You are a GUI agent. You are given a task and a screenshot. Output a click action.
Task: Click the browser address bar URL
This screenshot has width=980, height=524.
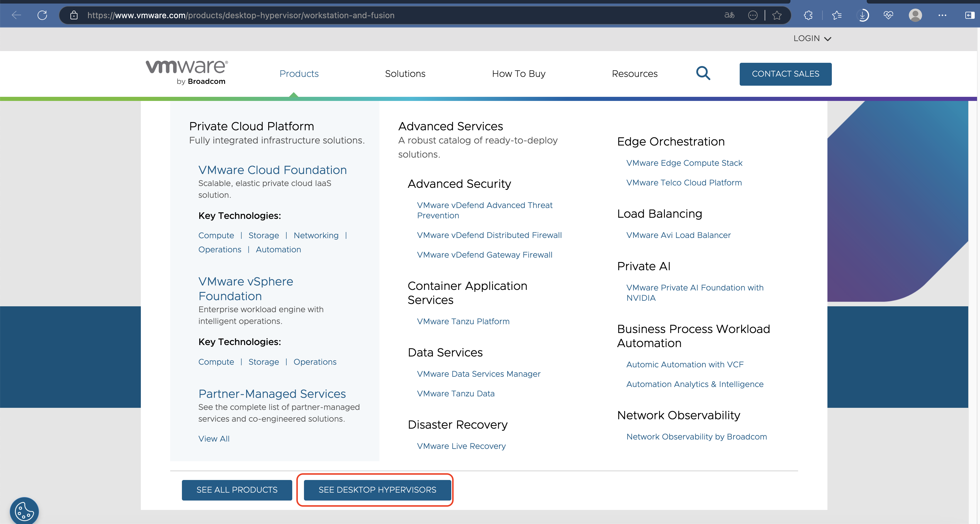click(x=241, y=15)
